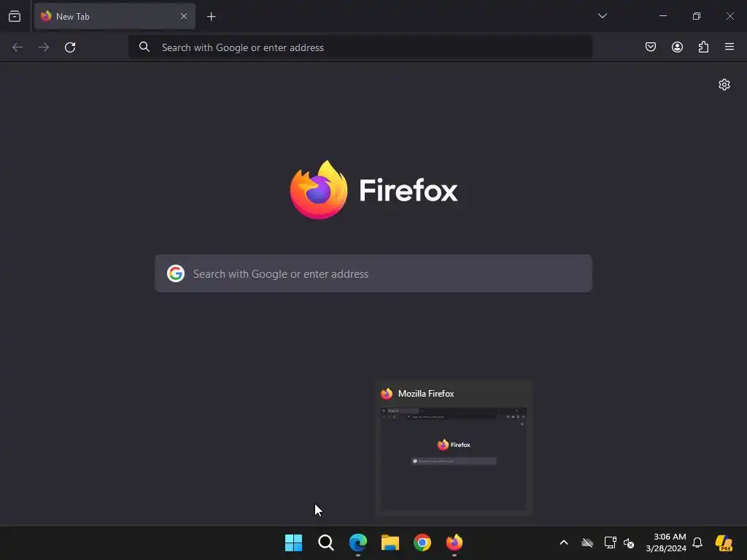Open the Extensions panel

click(703, 47)
